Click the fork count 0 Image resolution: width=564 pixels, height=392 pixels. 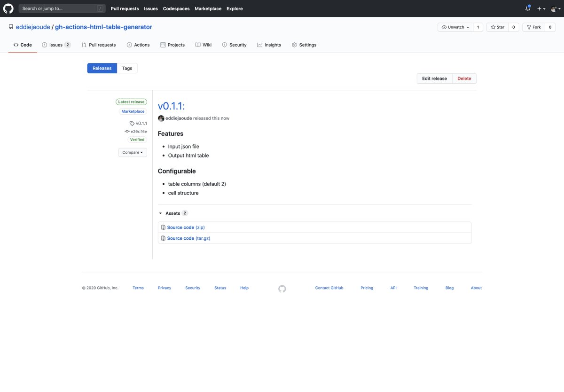[x=550, y=27]
